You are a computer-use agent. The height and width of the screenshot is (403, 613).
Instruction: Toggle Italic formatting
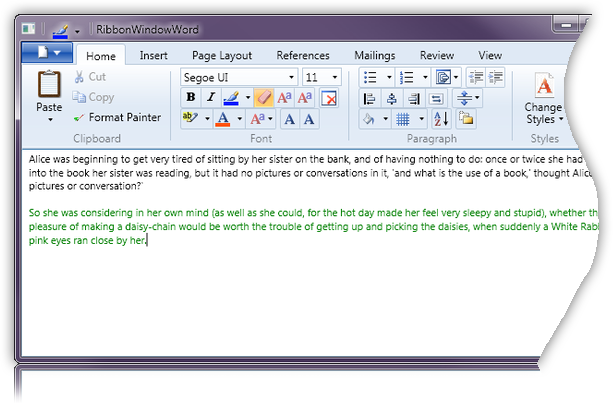tap(210, 97)
